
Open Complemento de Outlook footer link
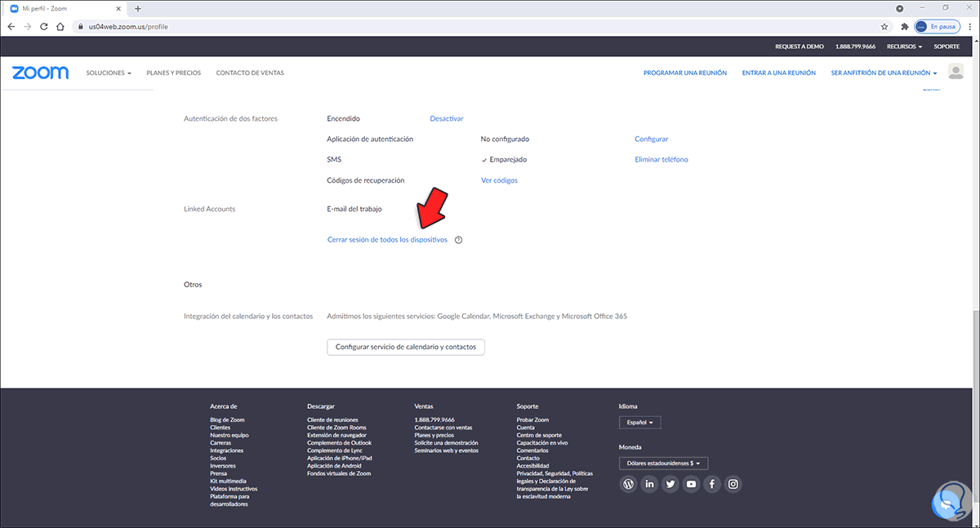(339, 443)
